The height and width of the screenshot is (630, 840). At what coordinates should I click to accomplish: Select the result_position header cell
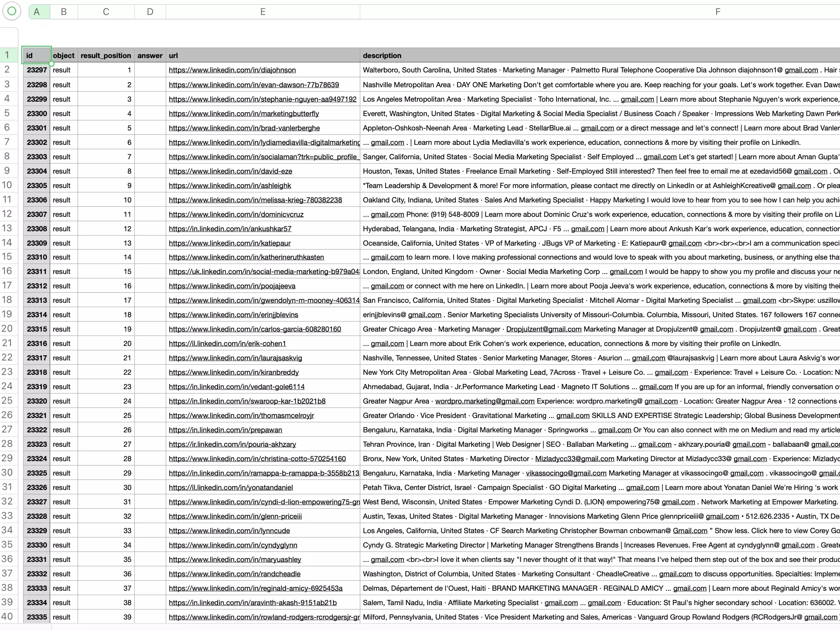[106, 55]
